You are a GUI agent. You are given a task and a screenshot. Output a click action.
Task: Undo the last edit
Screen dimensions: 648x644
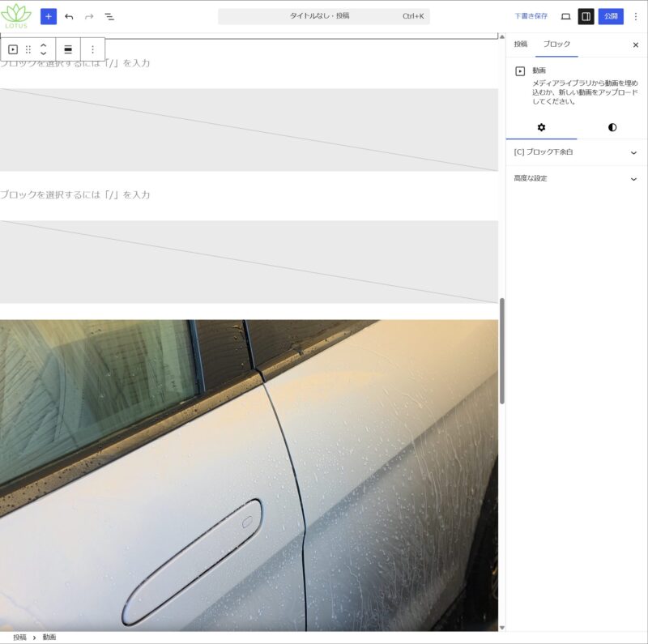[x=69, y=16]
